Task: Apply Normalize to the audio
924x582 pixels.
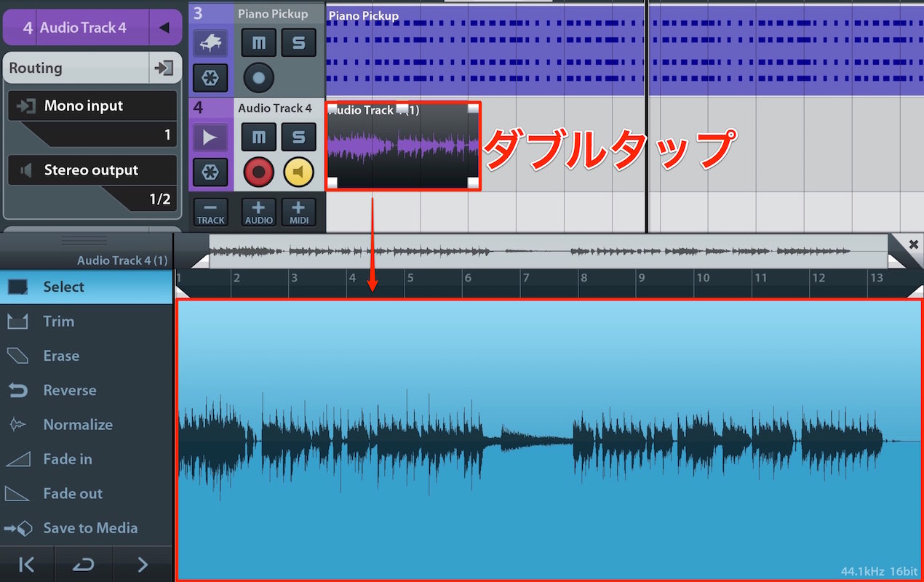Action: (x=86, y=425)
